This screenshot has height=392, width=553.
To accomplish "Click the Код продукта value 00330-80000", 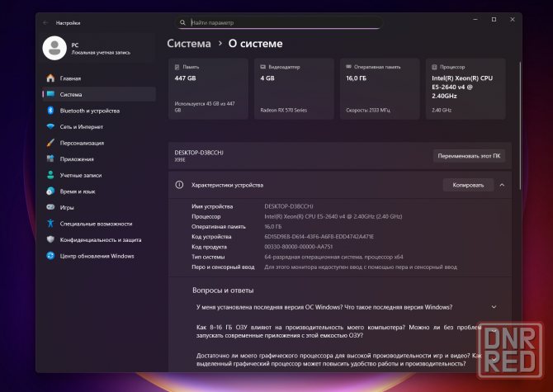I will (x=298, y=247).
